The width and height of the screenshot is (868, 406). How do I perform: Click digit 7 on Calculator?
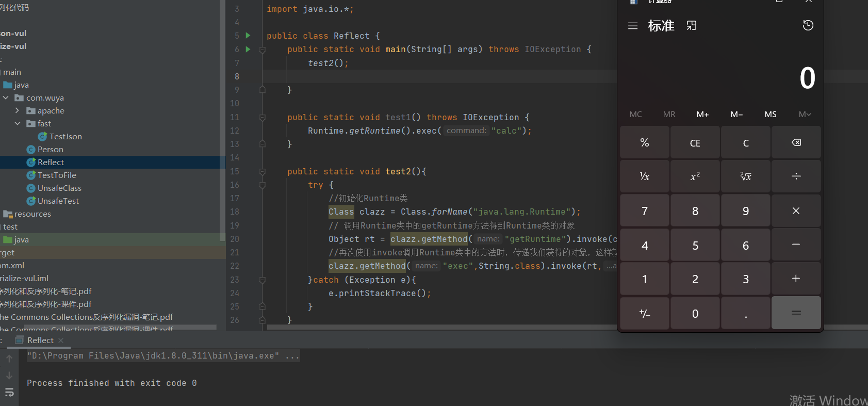pos(645,210)
